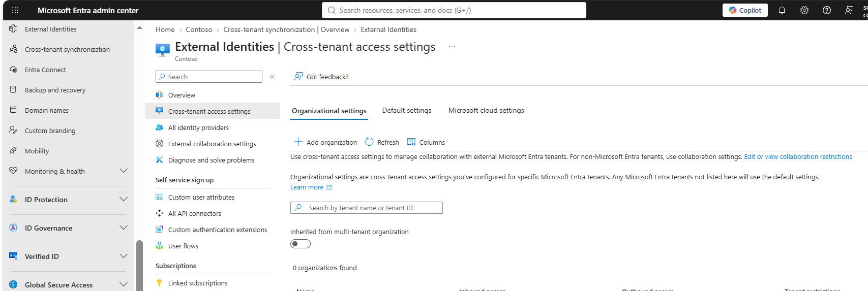Expand Verified ID chevron
The width and height of the screenshot is (868, 291).
pos(123,256)
